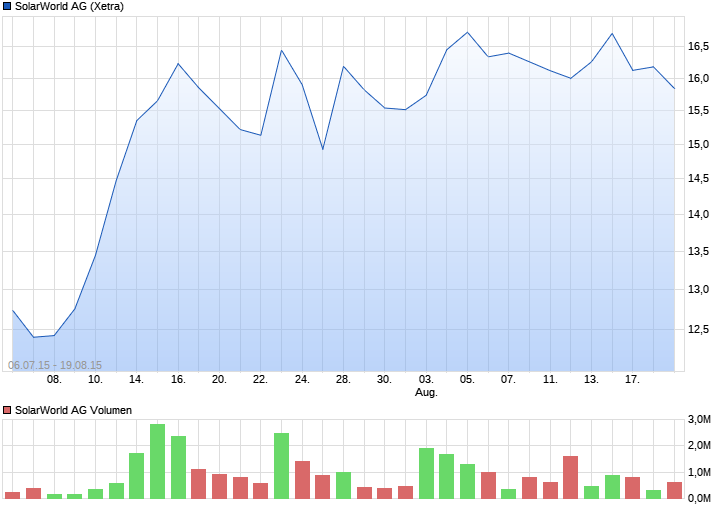Screen dimensions: 726x508
Task: Click the 28. date label on axis
Action: pyautogui.click(x=343, y=380)
